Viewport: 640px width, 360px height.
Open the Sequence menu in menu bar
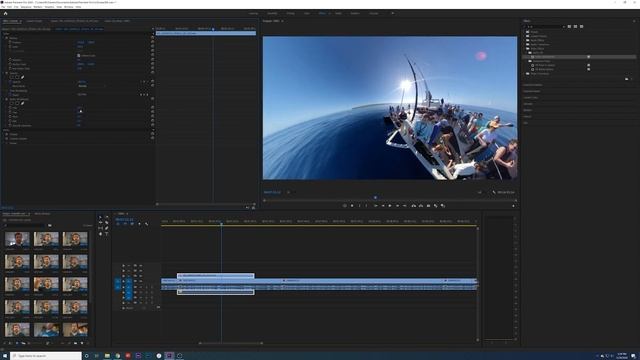[26, 7]
